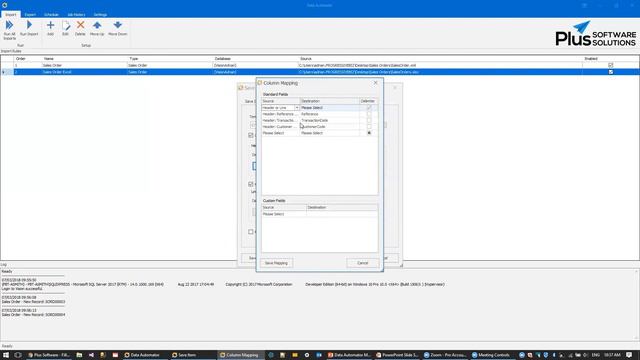Image resolution: width=640 pixels, height=360 pixels.
Task: Run all imports from the ribbon
Action: pyautogui.click(x=9, y=30)
